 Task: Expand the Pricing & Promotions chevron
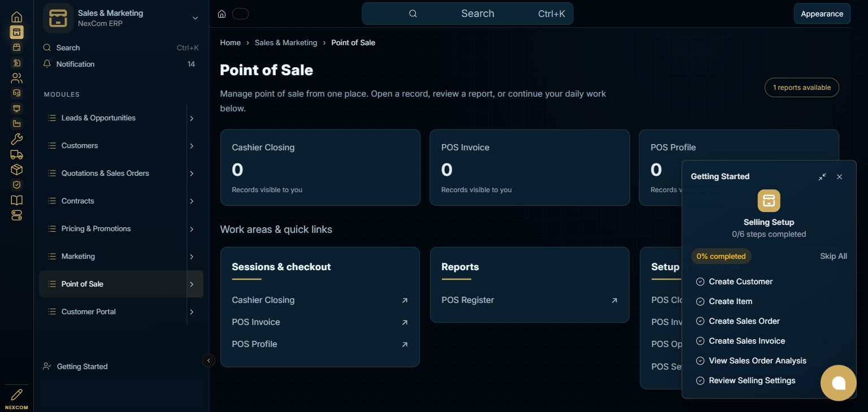click(x=192, y=229)
